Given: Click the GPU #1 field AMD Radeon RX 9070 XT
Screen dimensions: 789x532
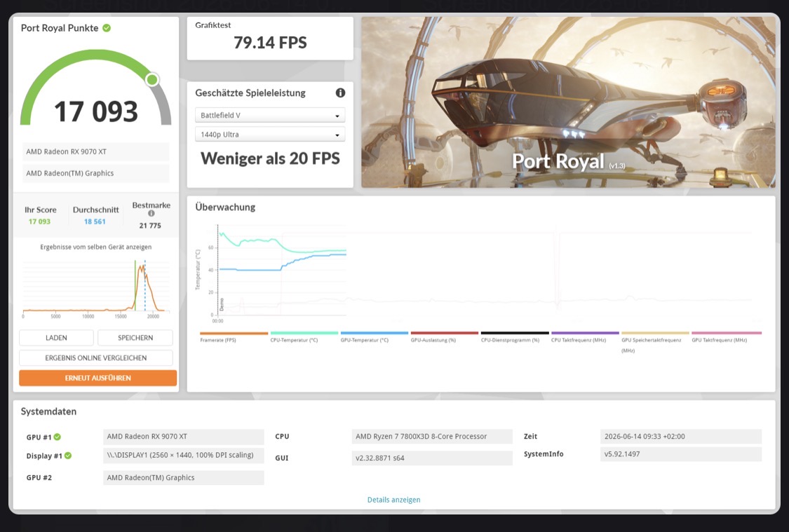Looking at the screenshot, I should pos(184,437).
